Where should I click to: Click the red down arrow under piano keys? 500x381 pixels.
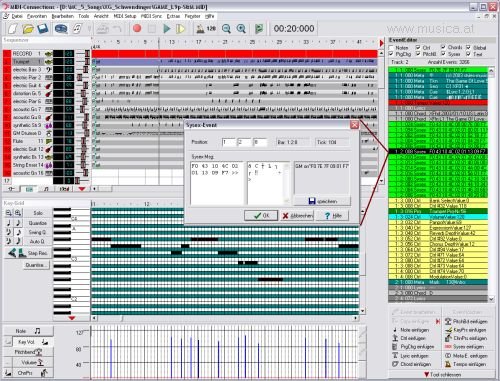coord(71,318)
